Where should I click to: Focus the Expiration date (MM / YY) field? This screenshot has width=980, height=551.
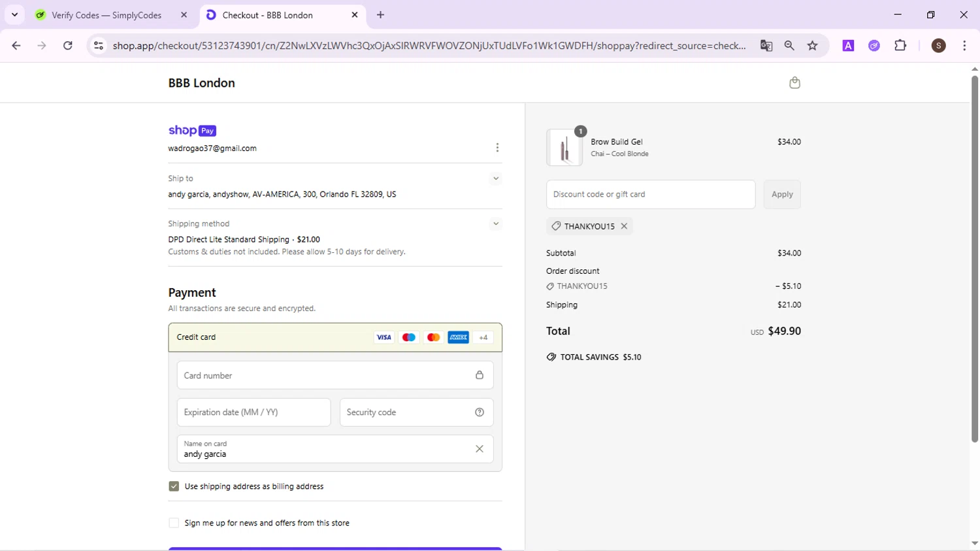253,412
